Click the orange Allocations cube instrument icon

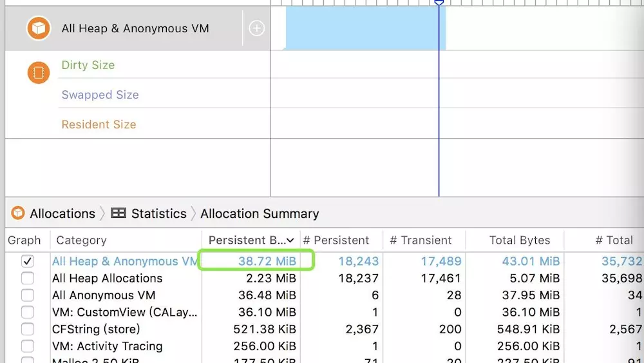[x=39, y=28]
